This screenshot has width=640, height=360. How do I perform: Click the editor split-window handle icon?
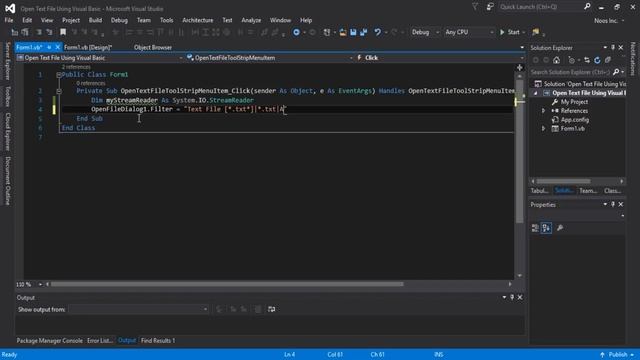click(x=520, y=67)
